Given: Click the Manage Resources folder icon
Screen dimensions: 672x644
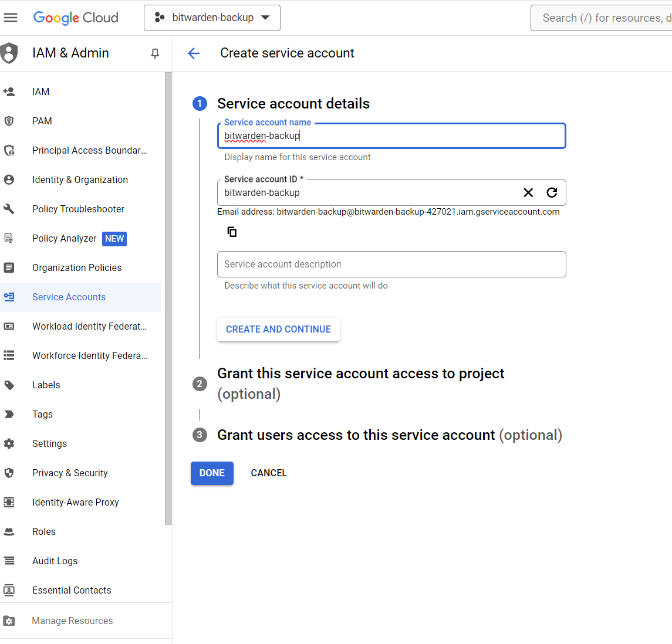Looking at the screenshot, I should tap(9, 621).
